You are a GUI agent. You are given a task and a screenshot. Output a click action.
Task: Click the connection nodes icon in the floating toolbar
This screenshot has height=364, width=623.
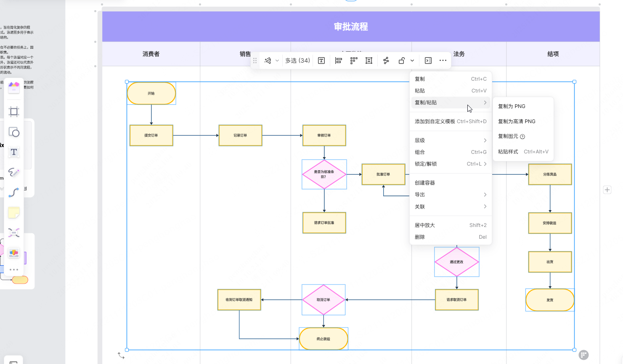[x=386, y=61]
